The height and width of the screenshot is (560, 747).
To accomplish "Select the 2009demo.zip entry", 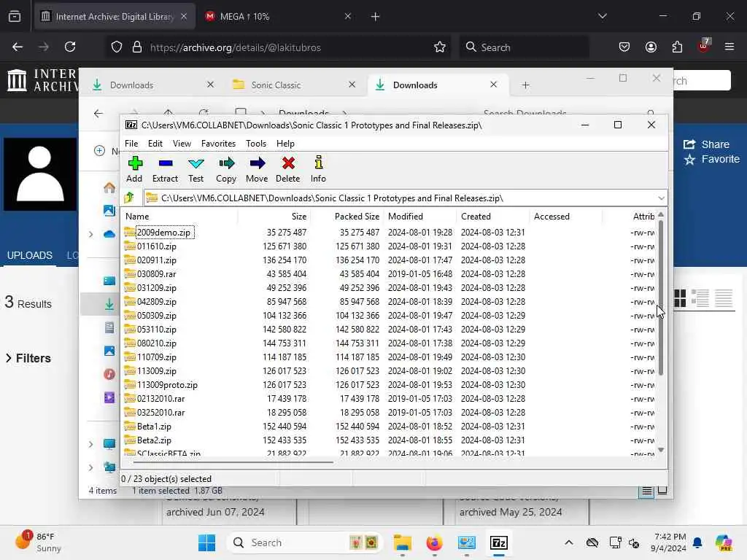I will tap(163, 233).
